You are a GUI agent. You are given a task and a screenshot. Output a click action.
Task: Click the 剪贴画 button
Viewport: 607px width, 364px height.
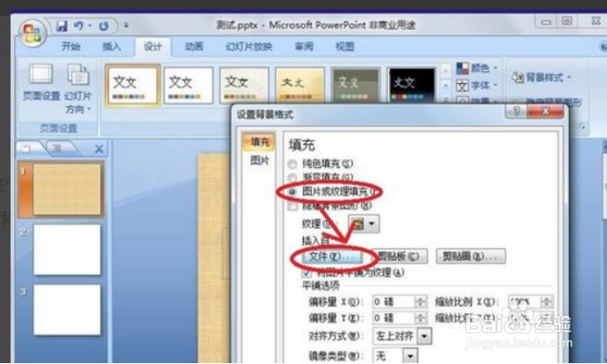(x=471, y=256)
